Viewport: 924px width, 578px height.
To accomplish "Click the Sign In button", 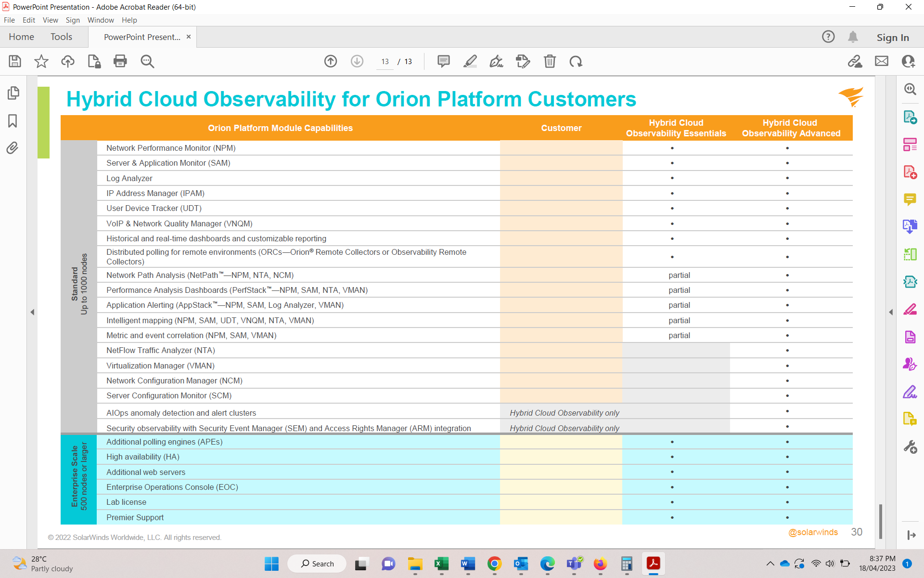I will (892, 37).
